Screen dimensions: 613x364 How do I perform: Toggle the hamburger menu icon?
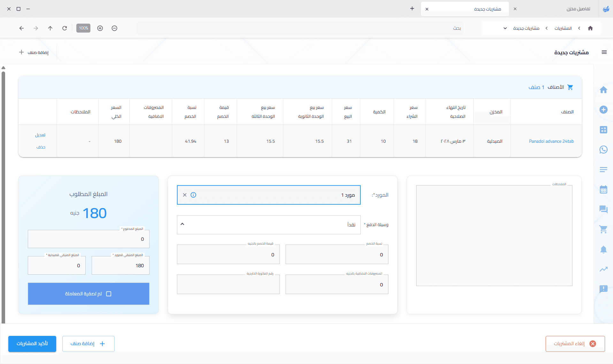click(x=604, y=52)
